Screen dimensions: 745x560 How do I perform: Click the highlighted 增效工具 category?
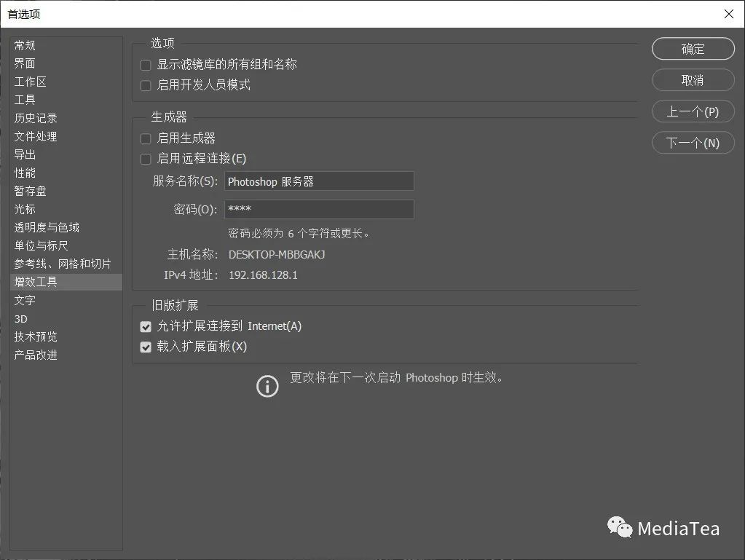66,282
